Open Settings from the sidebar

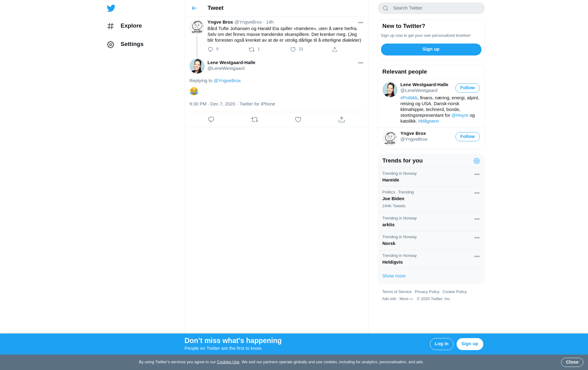point(125,44)
